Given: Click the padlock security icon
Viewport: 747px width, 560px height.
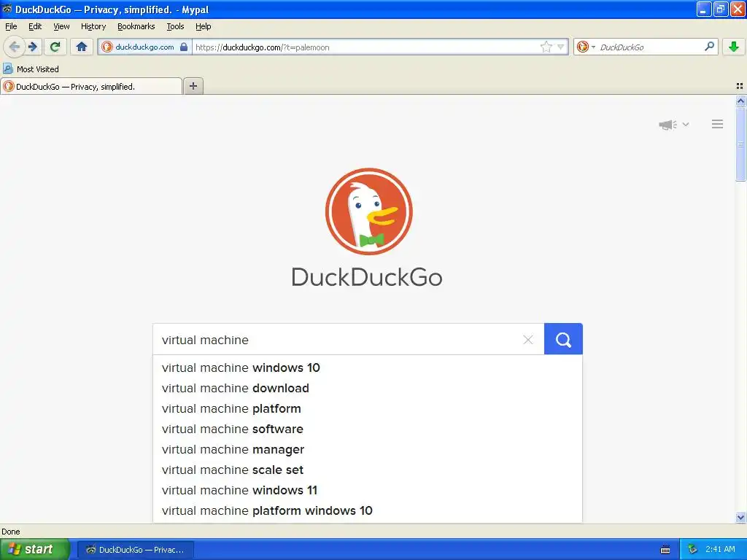Looking at the screenshot, I should (x=184, y=47).
